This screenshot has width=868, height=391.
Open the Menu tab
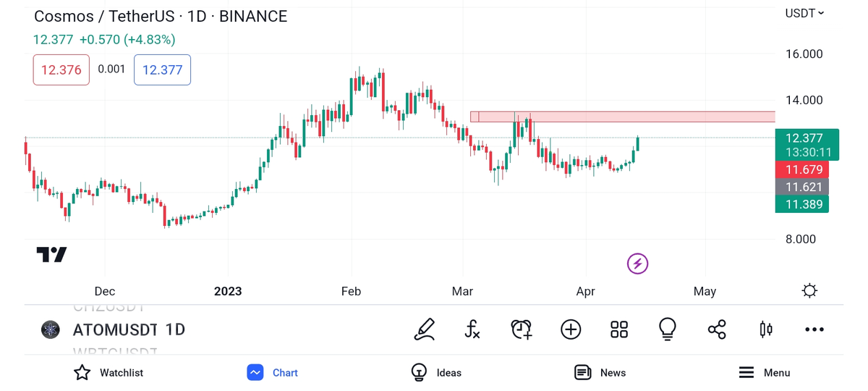point(764,373)
